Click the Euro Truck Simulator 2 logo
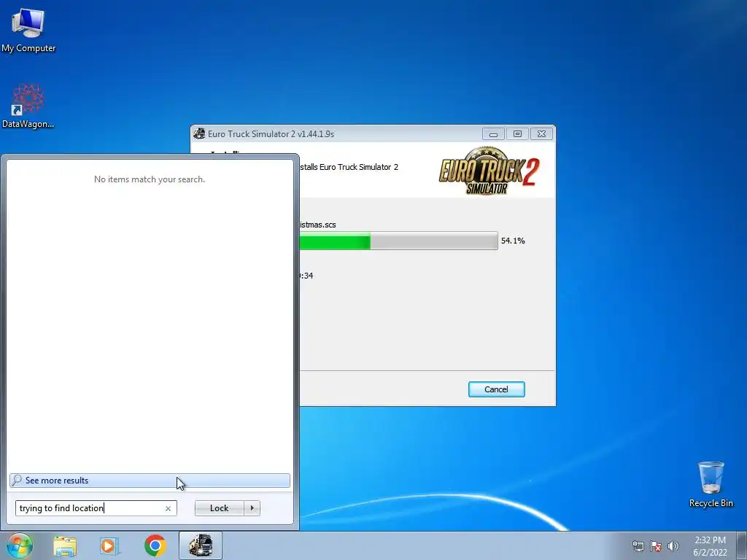Image resolution: width=747 pixels, height=560 pixels. tap(489, 171)
